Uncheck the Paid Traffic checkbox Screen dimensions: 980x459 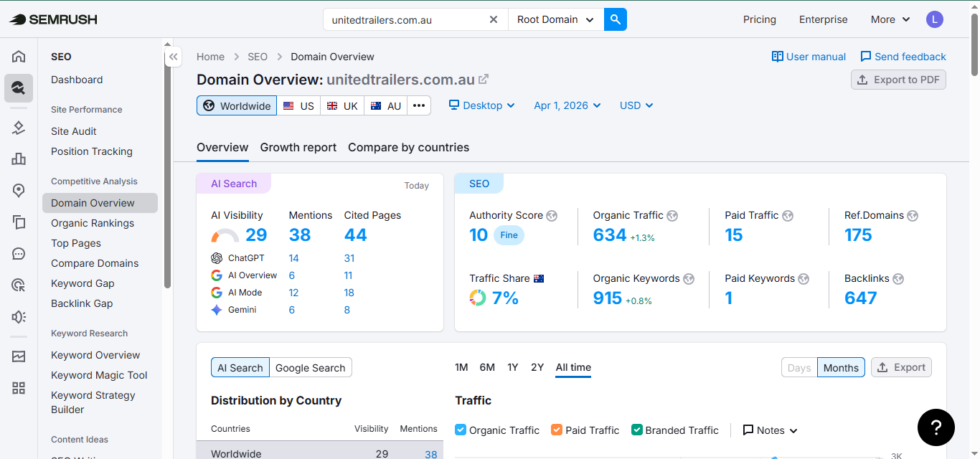(557, 430)
